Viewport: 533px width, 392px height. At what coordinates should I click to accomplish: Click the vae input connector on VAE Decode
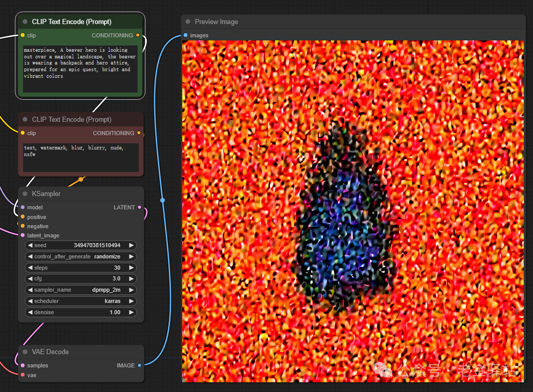point(23,375)
